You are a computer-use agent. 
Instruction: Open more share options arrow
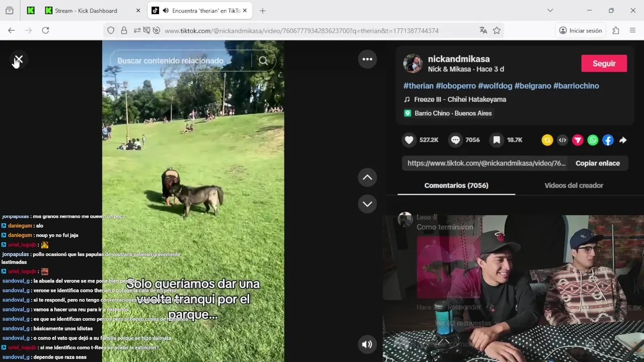[x=623, y=140]
